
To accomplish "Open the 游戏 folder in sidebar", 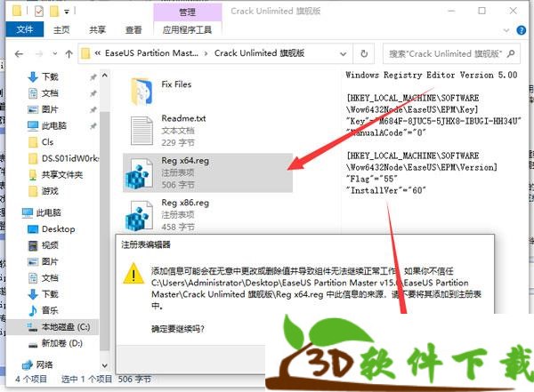I will 50,191.
